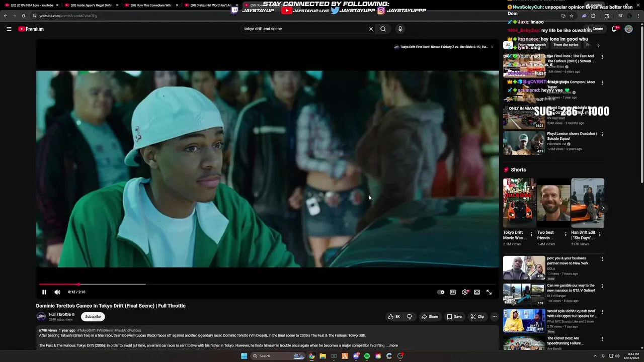Screen dimensions: 644x362
Task: Open the Full Throttle channel name link
Action: coord(60,314)
